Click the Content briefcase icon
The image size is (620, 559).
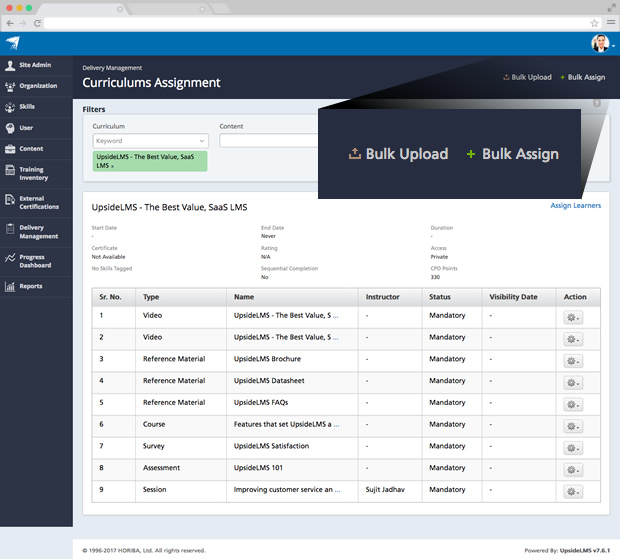10,149
